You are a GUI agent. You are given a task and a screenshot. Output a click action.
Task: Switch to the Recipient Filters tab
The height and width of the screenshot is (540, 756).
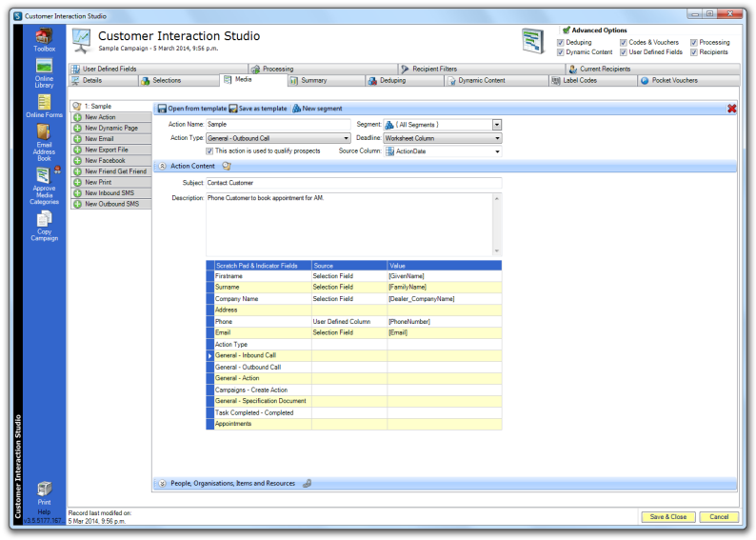[435, 70]
